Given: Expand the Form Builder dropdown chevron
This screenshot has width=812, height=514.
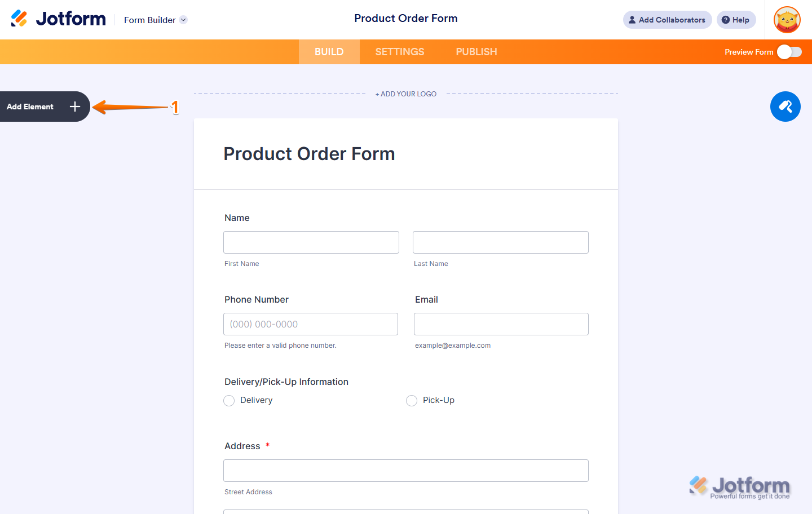Looking at the screenshot, I should [183, 20].
